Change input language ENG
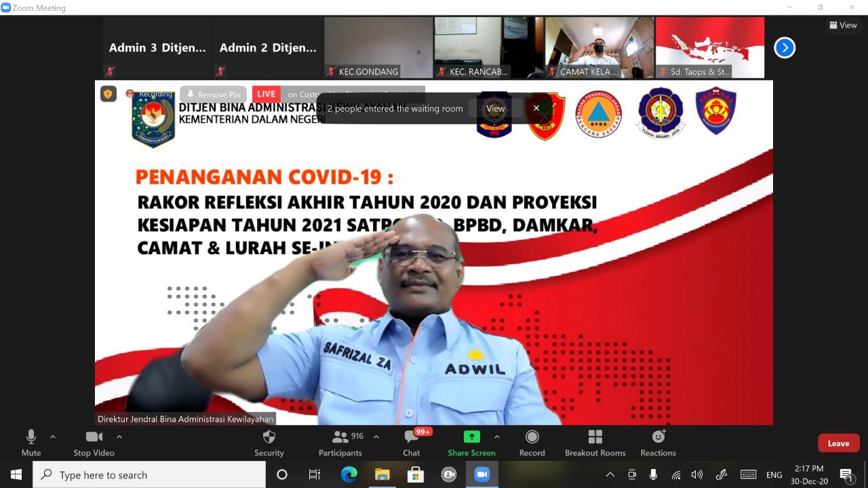868x488 pixels. click(774, 474)
